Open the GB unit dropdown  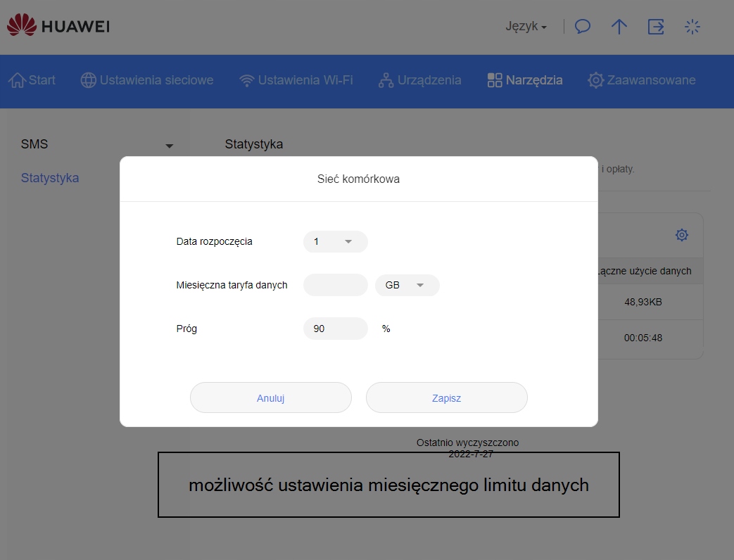click(407, 285)
